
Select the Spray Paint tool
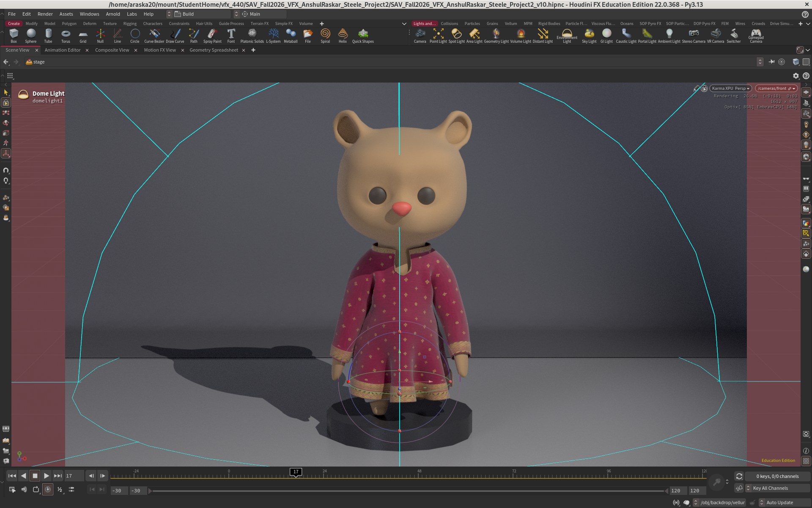pyautogui.click(x=212, y=36)
